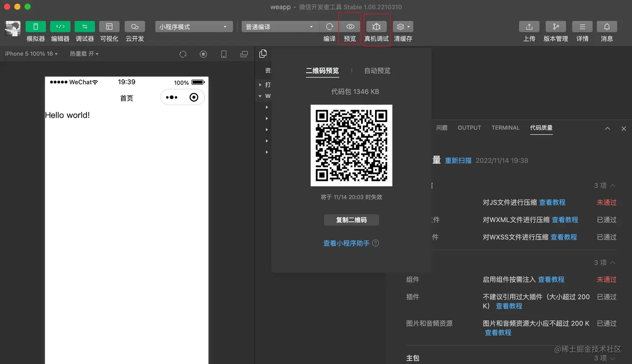Viewport: 632px width, 364px height.
Task: Open the tutorial link for large plugins warning
Action: pos(509,306)
